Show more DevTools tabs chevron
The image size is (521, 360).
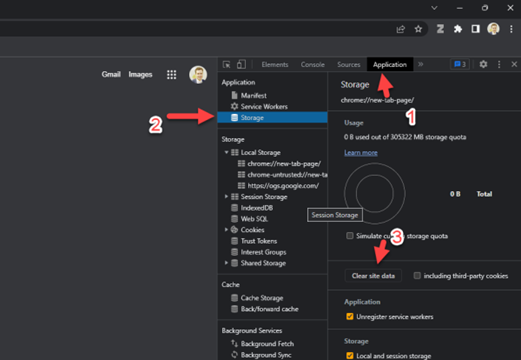(x=421, y=64)
